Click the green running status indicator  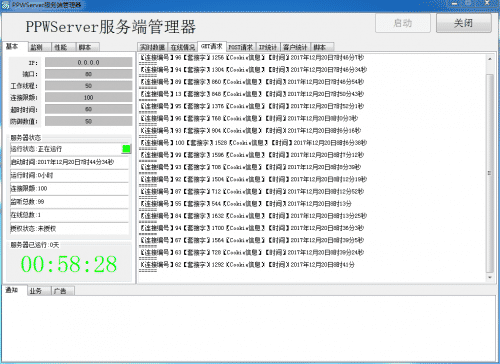[x=126, y=149]
